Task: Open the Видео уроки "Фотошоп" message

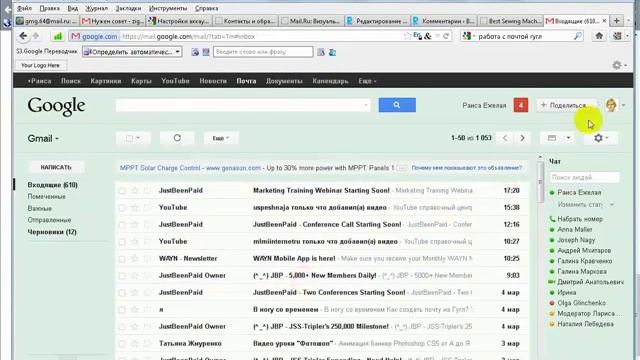Action: [293, 344]
